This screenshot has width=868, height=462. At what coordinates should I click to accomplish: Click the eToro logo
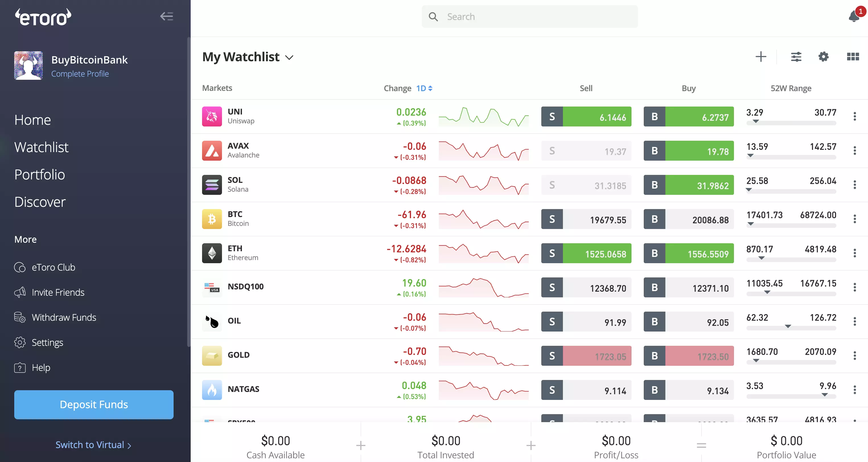tap(43, 17)
